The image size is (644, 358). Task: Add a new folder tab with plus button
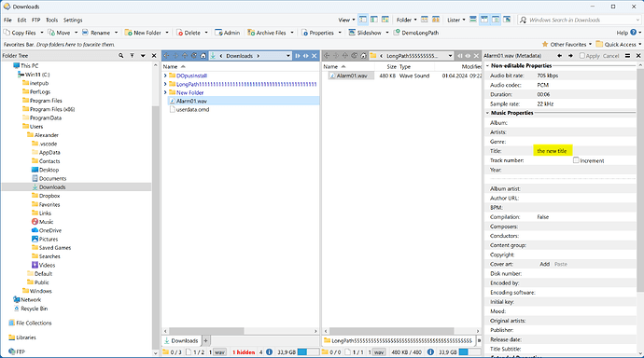pyautogui.click(x=205, y=340)
